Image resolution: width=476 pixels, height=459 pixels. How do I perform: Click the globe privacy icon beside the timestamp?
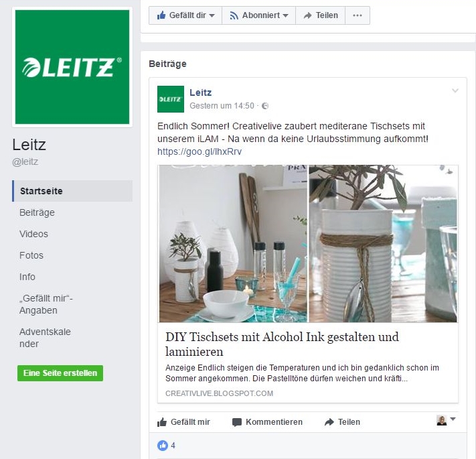(x=265, y=106)
